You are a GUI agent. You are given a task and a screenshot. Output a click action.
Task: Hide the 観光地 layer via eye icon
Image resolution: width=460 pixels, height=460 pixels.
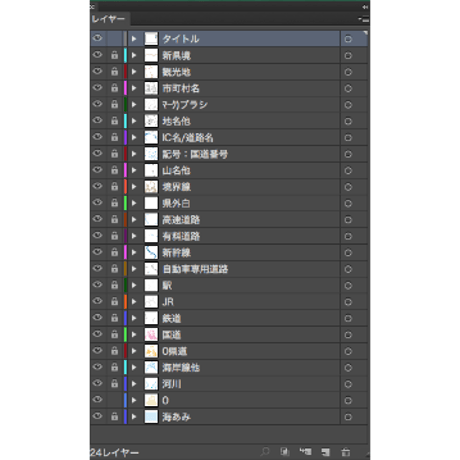click(97, 71)
